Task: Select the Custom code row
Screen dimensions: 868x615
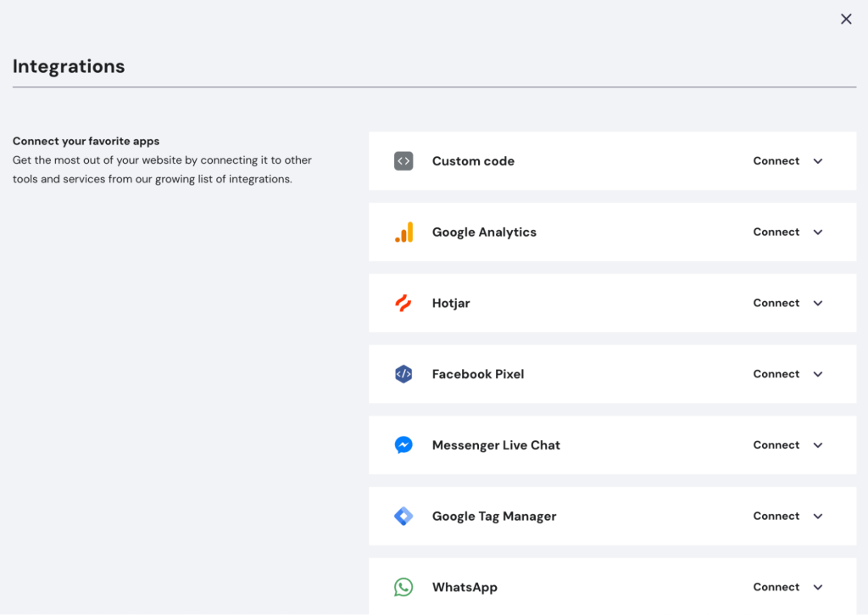Action: click(x=593, y=160)
